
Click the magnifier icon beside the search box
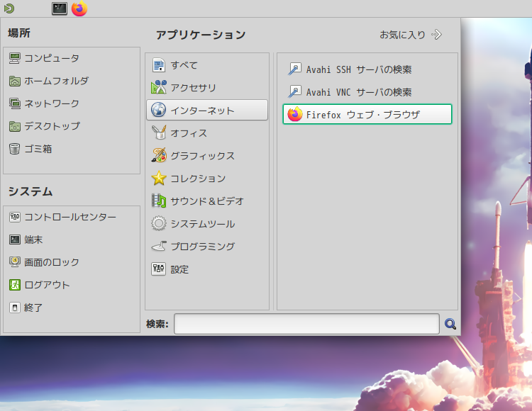click(450, 324)
